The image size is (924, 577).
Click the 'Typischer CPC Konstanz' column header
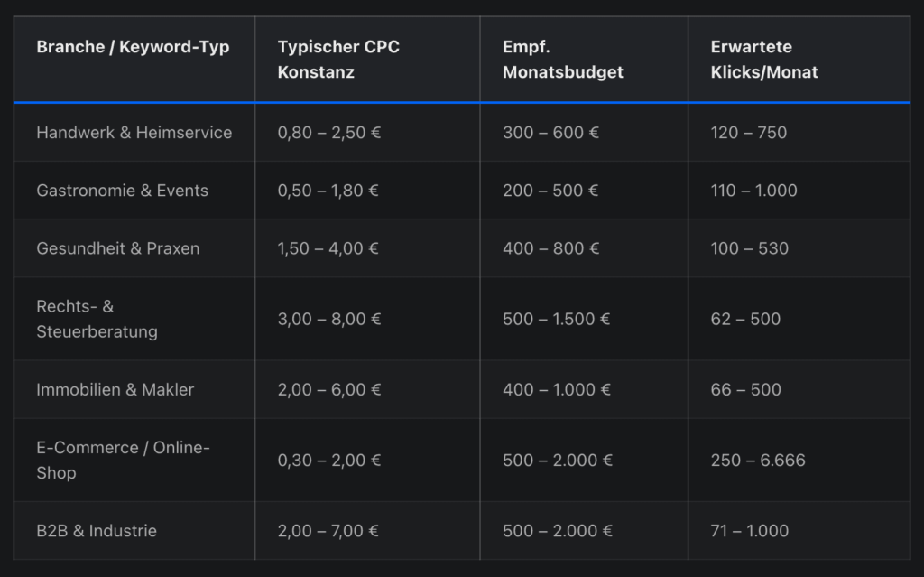point(338,59)
